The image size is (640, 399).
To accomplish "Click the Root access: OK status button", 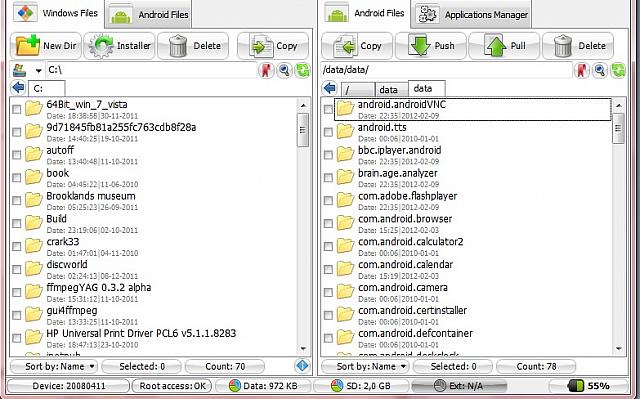I will (x=173, y=386).
